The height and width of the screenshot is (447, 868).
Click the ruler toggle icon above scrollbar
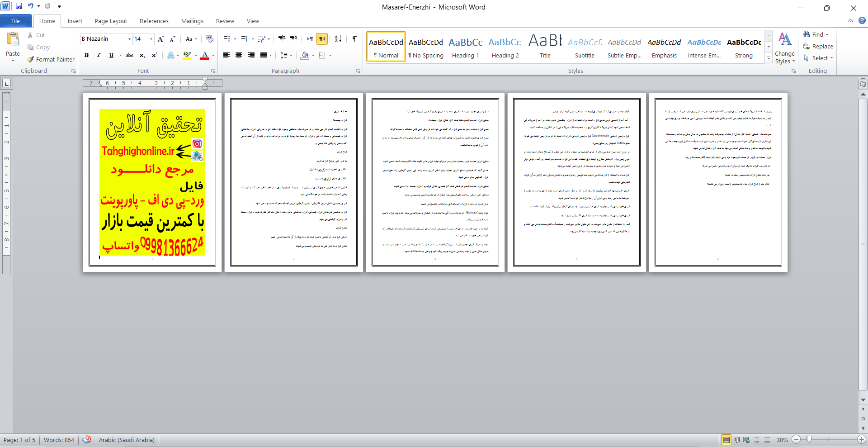coord(863,84)
